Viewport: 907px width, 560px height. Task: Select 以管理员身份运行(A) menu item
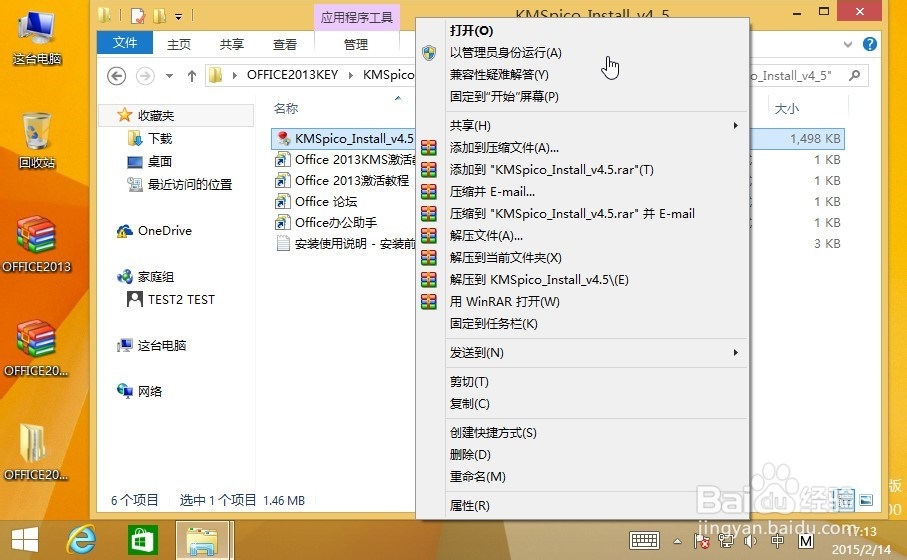pyautogui.click(x=582, y=53)
